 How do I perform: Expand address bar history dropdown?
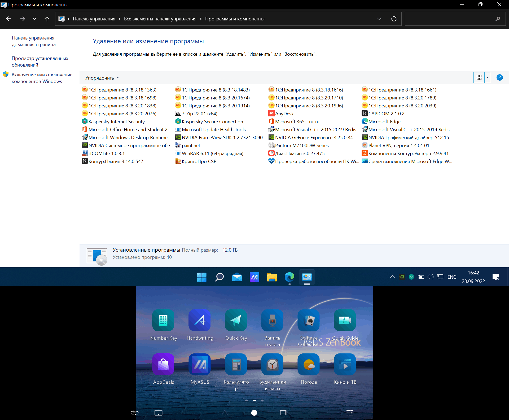(x=379, y=19)
